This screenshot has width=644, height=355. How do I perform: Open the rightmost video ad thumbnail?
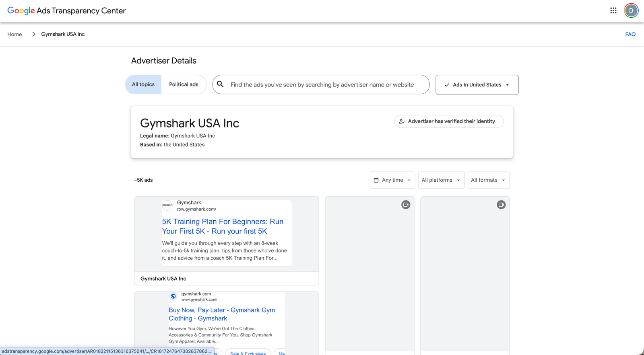coord(465,274)
